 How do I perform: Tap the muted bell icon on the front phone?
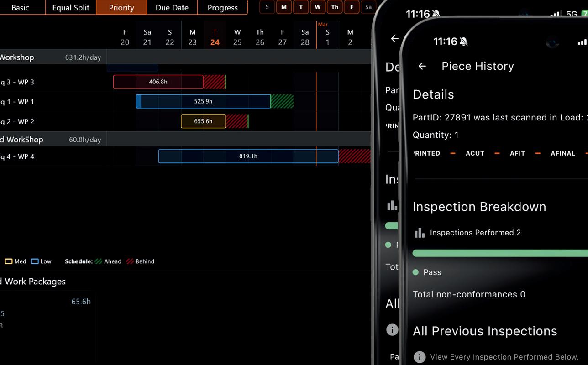point(464,42)
